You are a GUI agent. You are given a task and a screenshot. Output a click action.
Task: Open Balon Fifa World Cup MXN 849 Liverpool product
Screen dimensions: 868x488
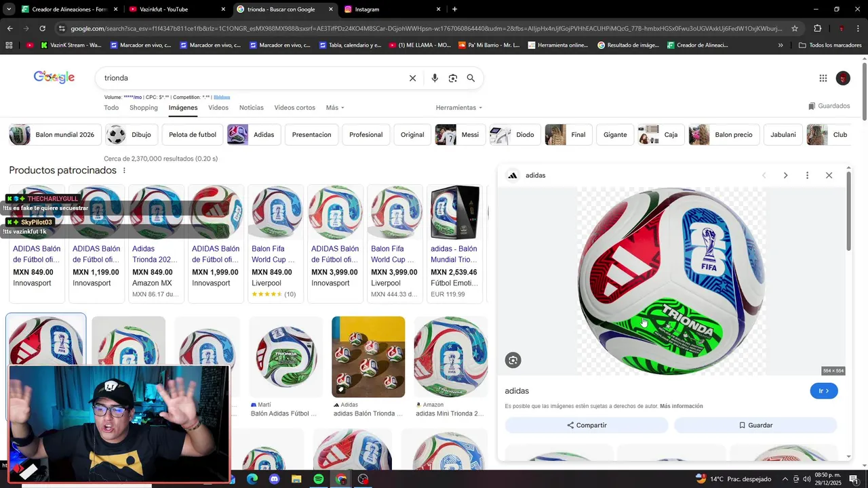(276, 243)
